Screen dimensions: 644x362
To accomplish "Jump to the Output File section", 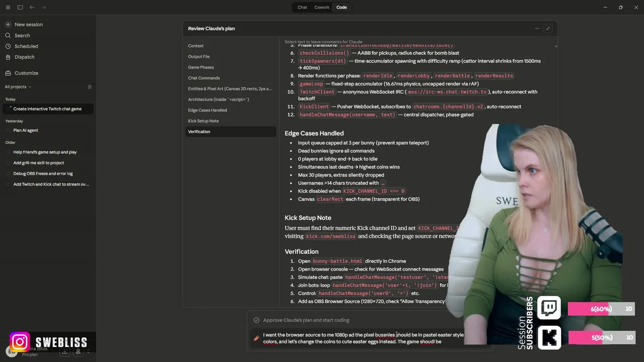I will (x=230, y=57).
